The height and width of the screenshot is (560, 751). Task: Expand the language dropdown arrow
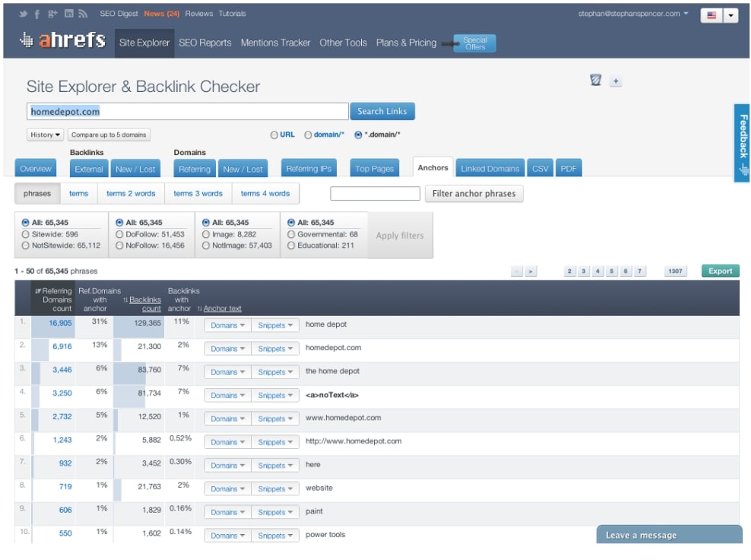[731, 15]
